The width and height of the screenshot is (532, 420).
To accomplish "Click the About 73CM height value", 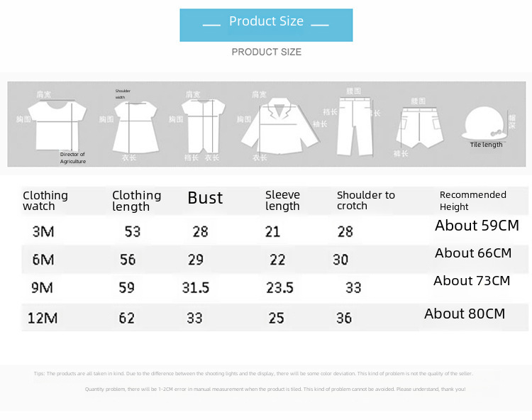I will (472, 281).
